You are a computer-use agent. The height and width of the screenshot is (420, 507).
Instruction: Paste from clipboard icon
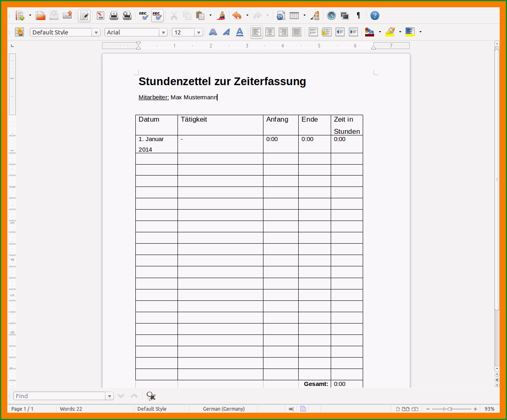pos(200,16)
